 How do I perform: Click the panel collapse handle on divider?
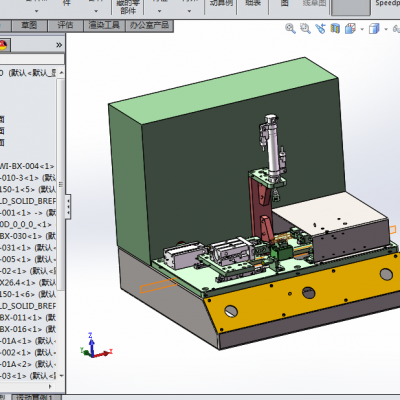pos(68,207)
